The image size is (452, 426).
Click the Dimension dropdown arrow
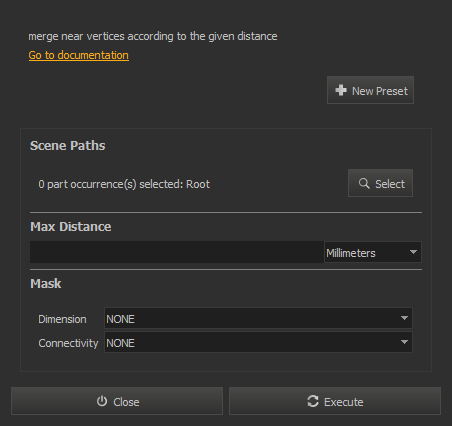point(404,318)
